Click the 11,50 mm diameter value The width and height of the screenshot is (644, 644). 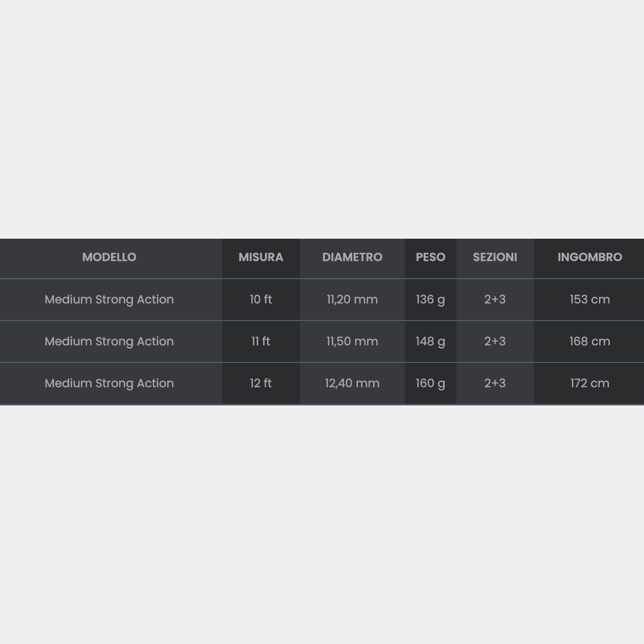coord(352,341)
